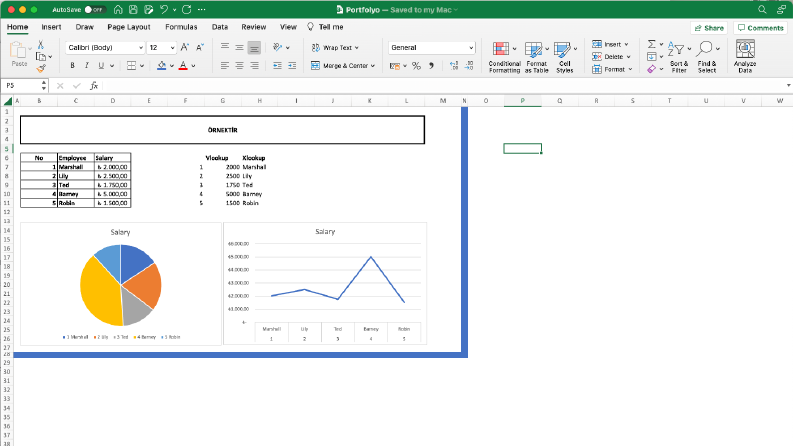The width and height of the screenshot is (793, 446).
Task: Open the font name dropdown
Action: click(141, 48)
